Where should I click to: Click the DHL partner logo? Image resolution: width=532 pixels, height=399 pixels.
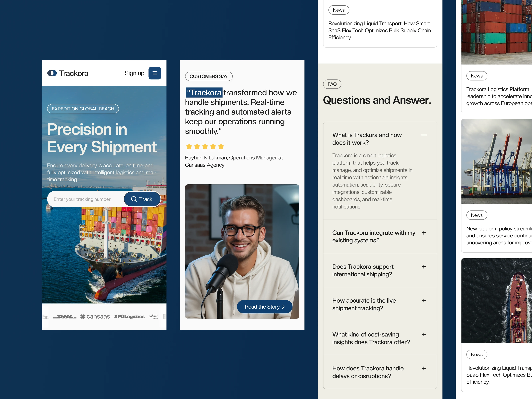[65, 317]
